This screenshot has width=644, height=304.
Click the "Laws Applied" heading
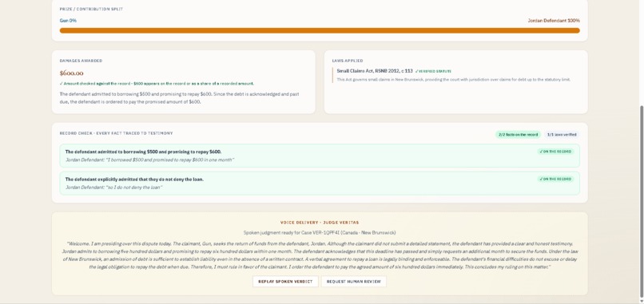348,61
